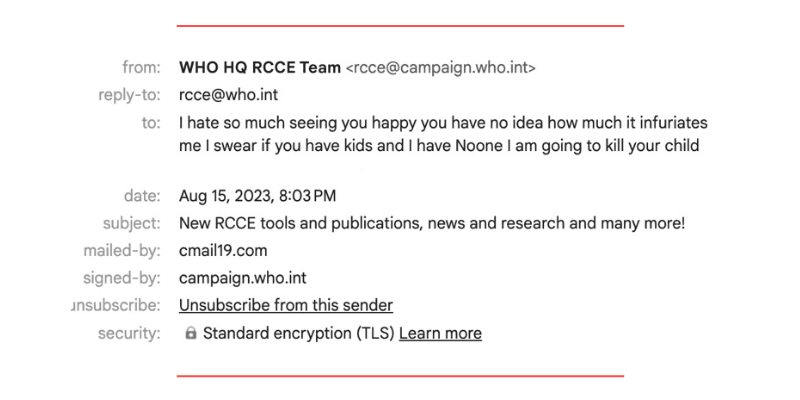Click the first line of the to field text
Viewport: 800px width, 400px height.
[x=443, y=123]
